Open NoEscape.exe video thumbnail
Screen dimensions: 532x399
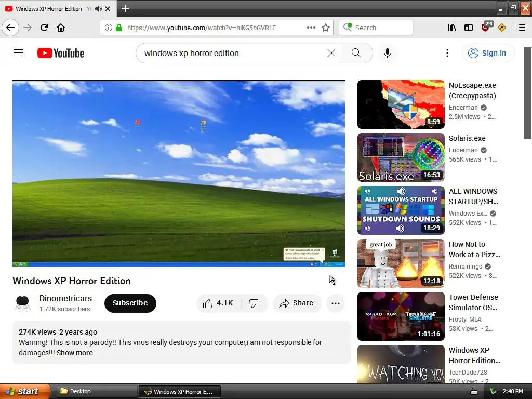click(401, 104)
